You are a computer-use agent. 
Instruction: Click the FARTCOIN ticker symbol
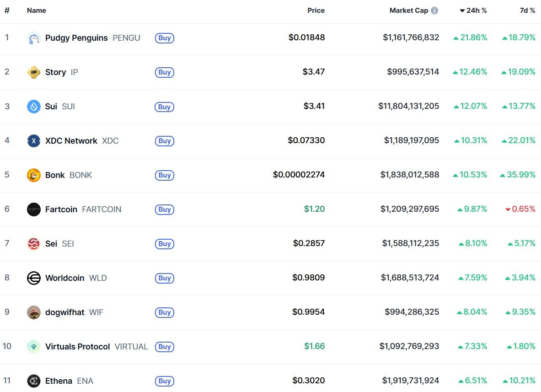pyautogui.click(x=102, y=209)
